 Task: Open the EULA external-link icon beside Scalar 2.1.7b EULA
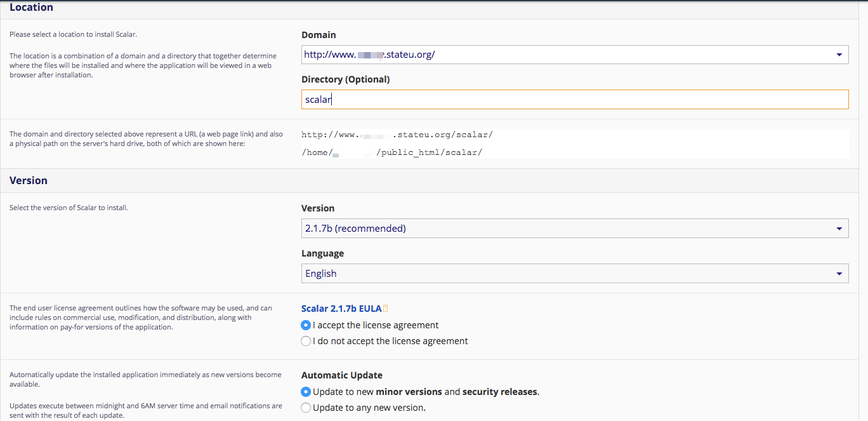[386, 309]
